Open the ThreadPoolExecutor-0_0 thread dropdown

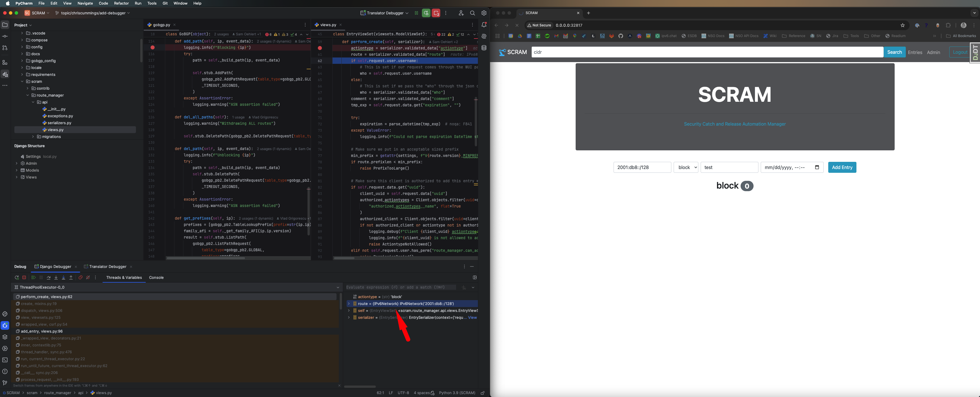click(x=177, y=287)
